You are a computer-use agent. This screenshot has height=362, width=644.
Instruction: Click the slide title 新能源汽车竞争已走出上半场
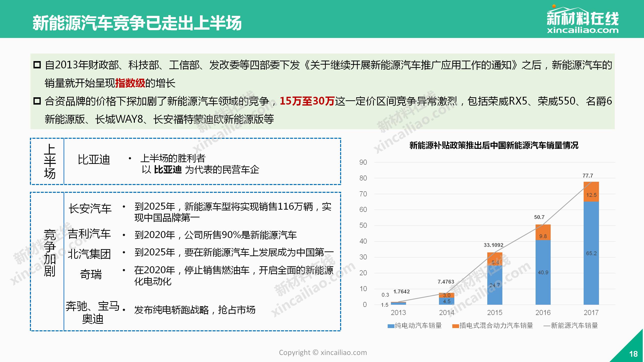coord(137,23)
